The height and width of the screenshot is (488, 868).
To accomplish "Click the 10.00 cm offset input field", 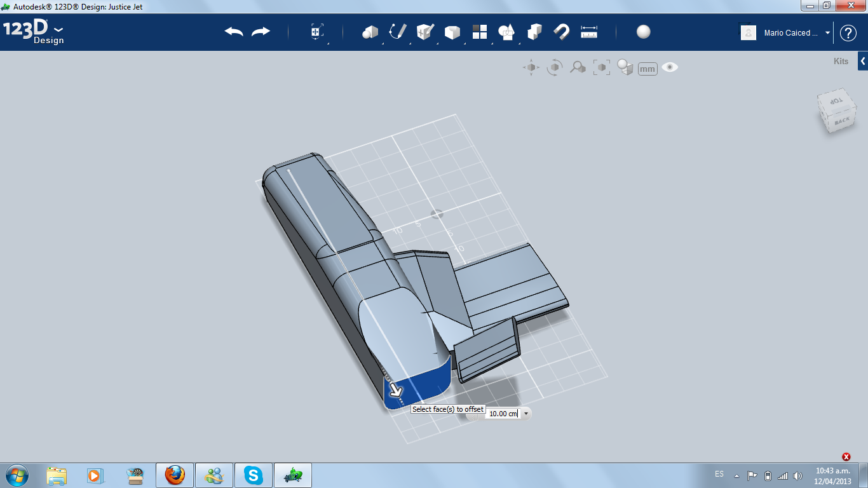I will coord(503,414).
